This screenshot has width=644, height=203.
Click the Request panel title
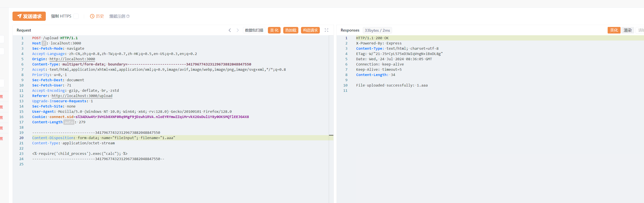24,30
